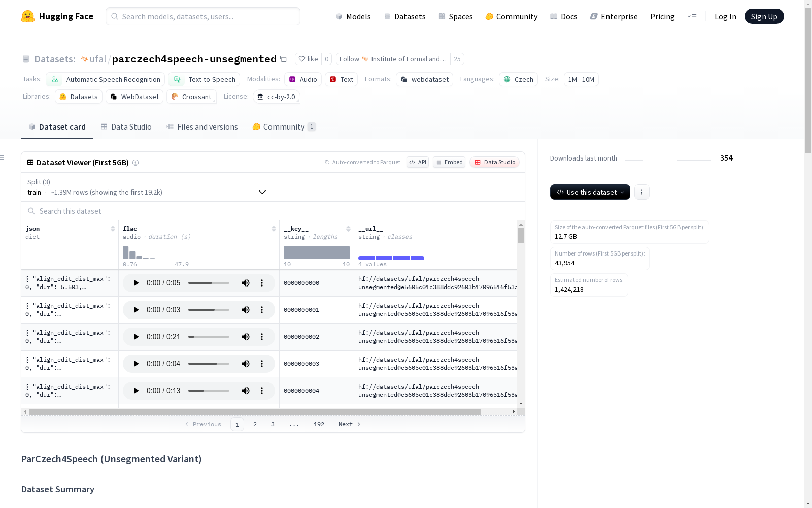Image resolution: width=812 pixels, height=508 pixels.
Task: Open the API button in viewer
Action: [418, 162]
